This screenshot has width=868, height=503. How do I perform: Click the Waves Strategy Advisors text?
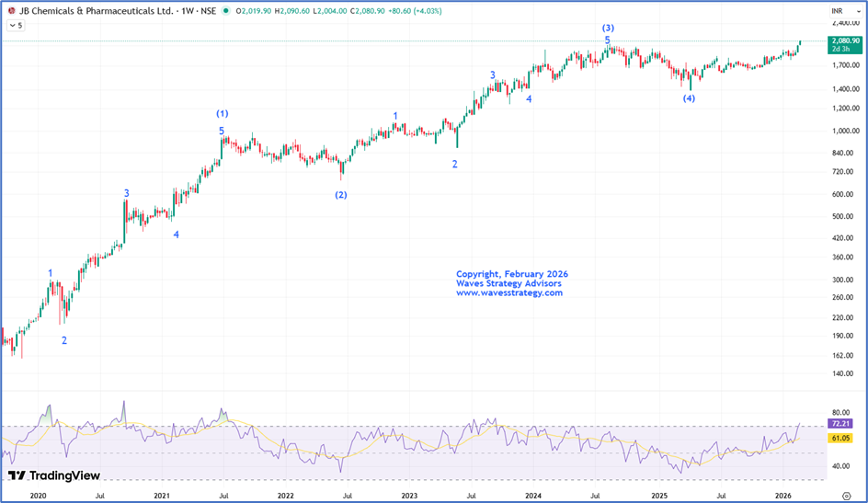coord(508,283)
